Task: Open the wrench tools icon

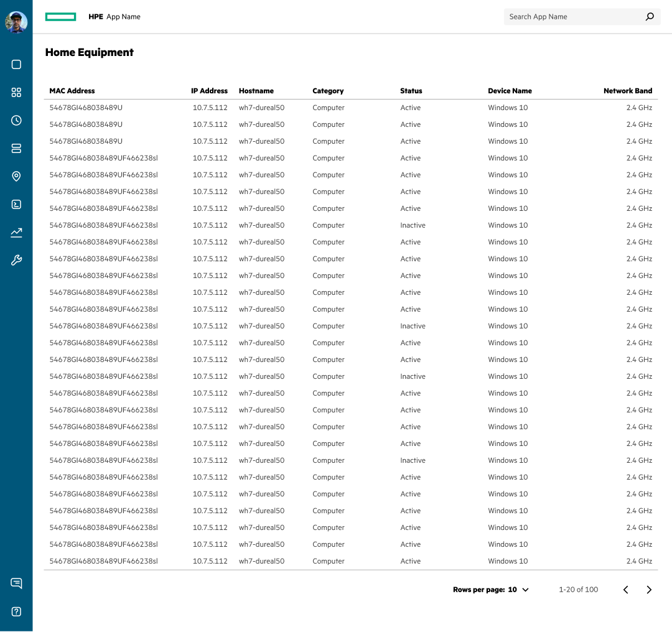Action: pos(16,261)
